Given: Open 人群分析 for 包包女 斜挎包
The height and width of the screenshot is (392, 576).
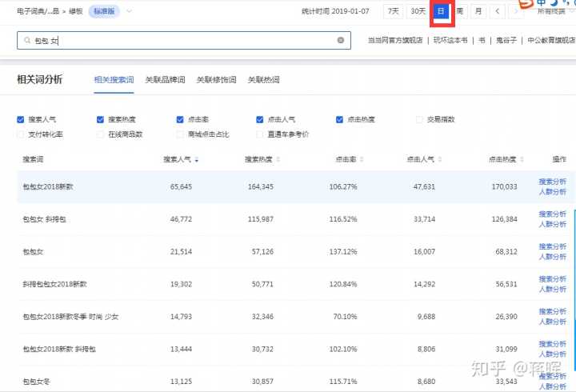Looking at the screenshot, I should click(552, 224).
